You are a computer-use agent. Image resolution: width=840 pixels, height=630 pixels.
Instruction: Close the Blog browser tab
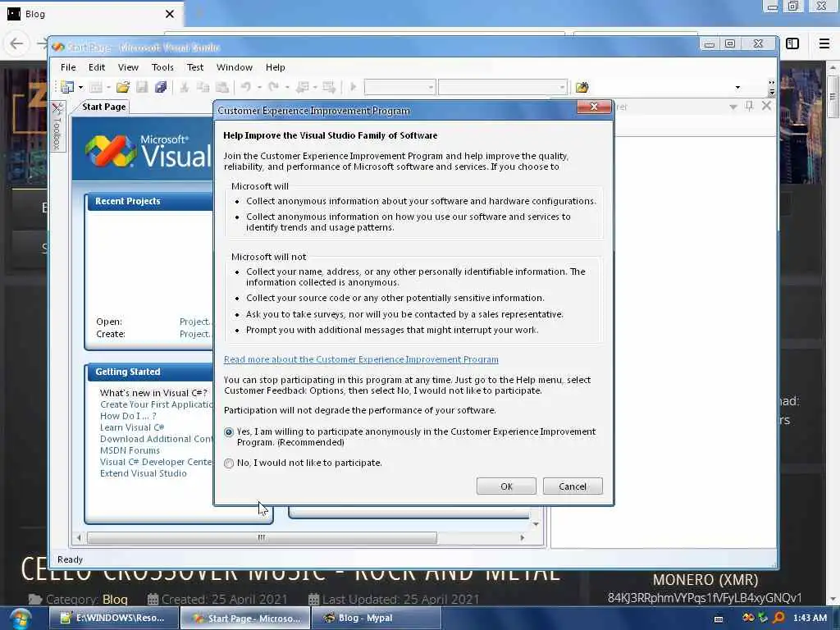tap(170, 14)
